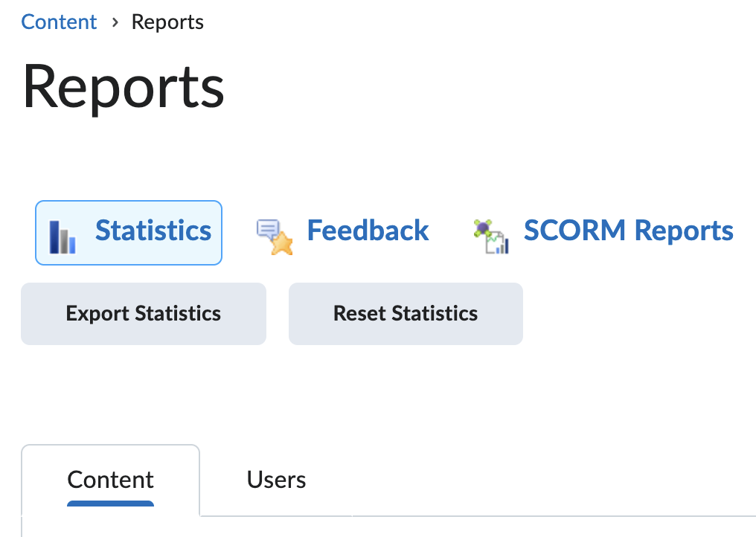756x537 pixels.
Task: Select the highlighted Statistics icon button
Action: coord(128,232)
